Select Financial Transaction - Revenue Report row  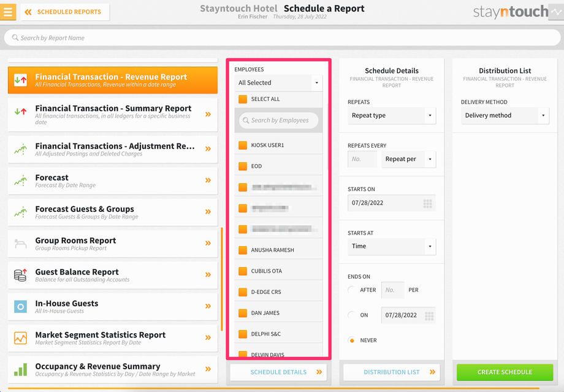[113, 80]
